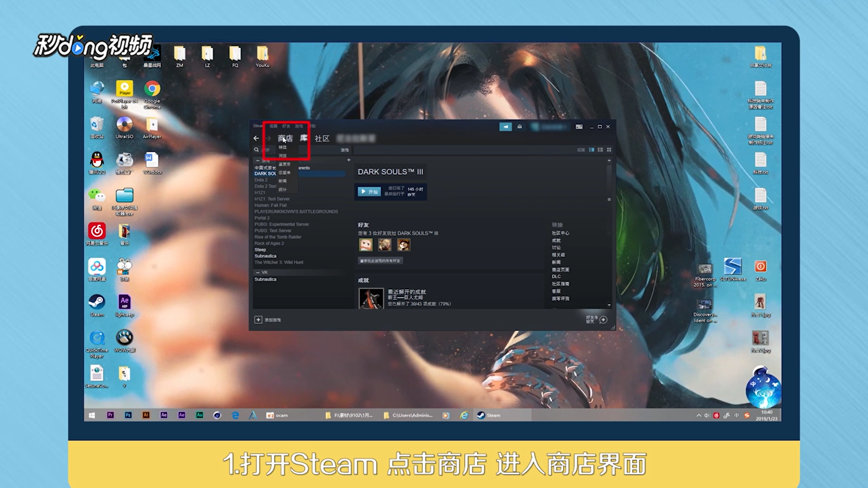Click the achievement thumbnail image
868x488 pixels.
pos(371,299)
